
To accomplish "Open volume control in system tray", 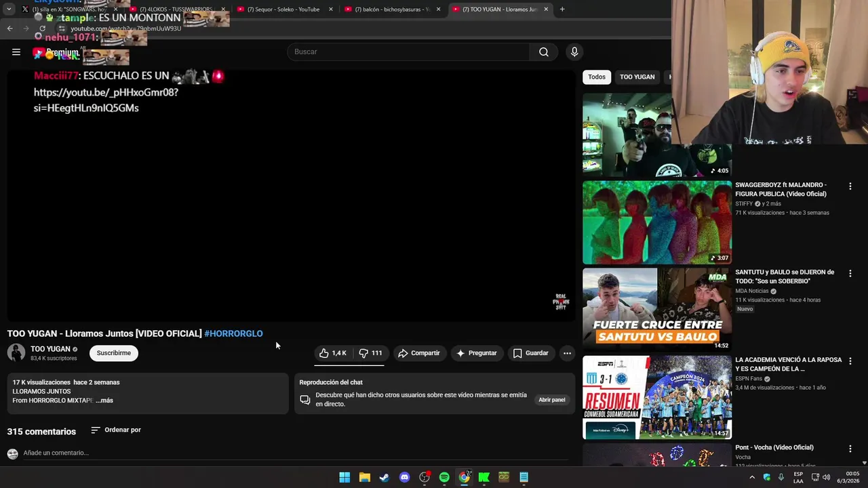I will tap(826, 477).
